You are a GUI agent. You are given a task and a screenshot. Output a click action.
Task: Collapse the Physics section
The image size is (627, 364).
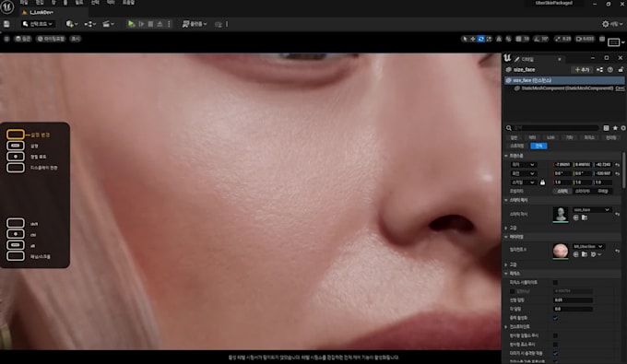[x=506, y=274]
